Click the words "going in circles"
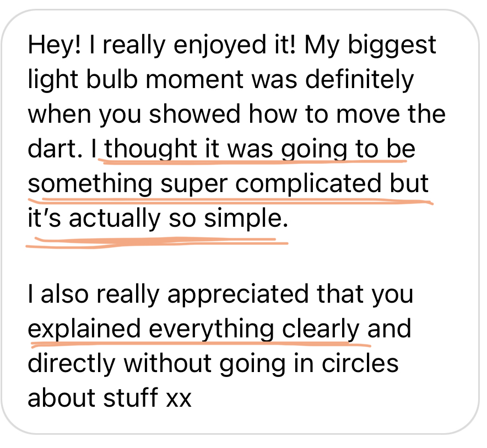The width and height of the screenshot is (487, 448). pyautogui.click(x=309, y=365)
